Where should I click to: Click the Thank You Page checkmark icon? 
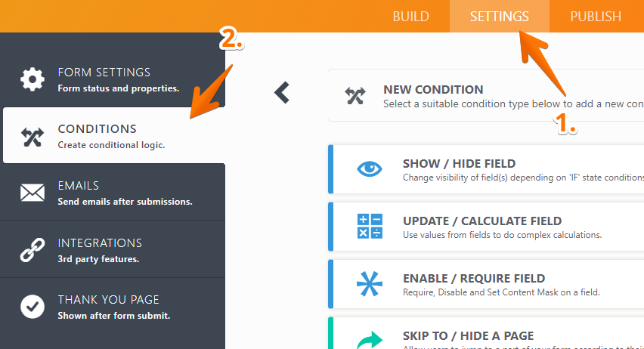click(32, 307)
